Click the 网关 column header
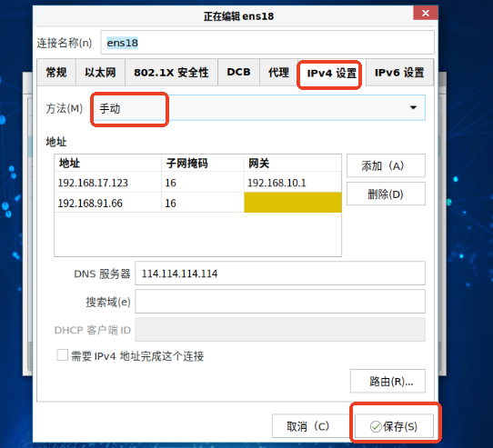493x448 pixels. (293, 163)
